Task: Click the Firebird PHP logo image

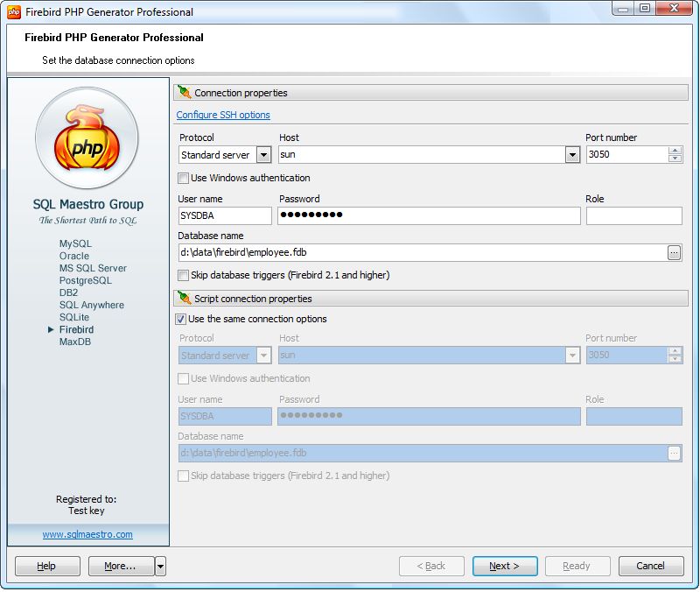Action: click(87, 138)
